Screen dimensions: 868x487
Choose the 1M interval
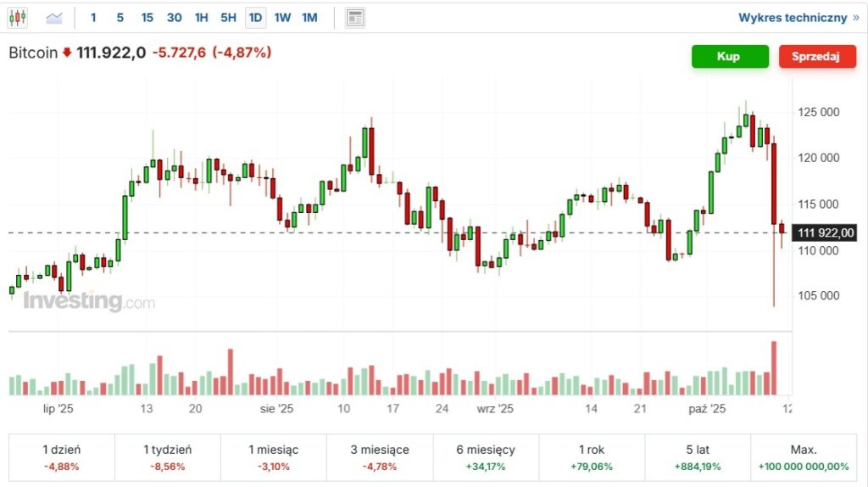[x=309, y=17]
